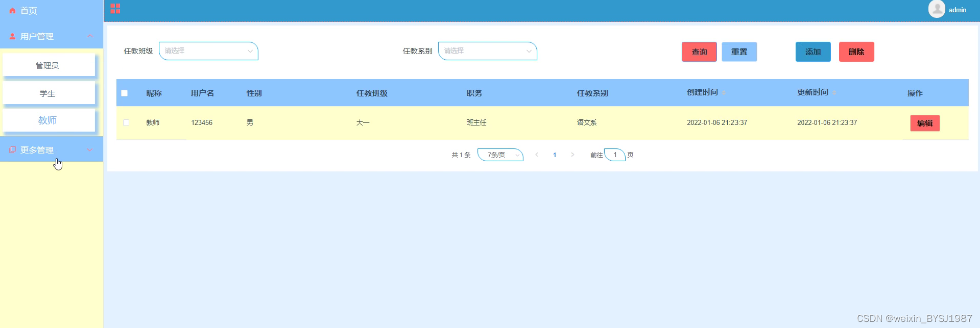
Task: Open the 7条/页 page size dropdown
Action: (500, 155)
